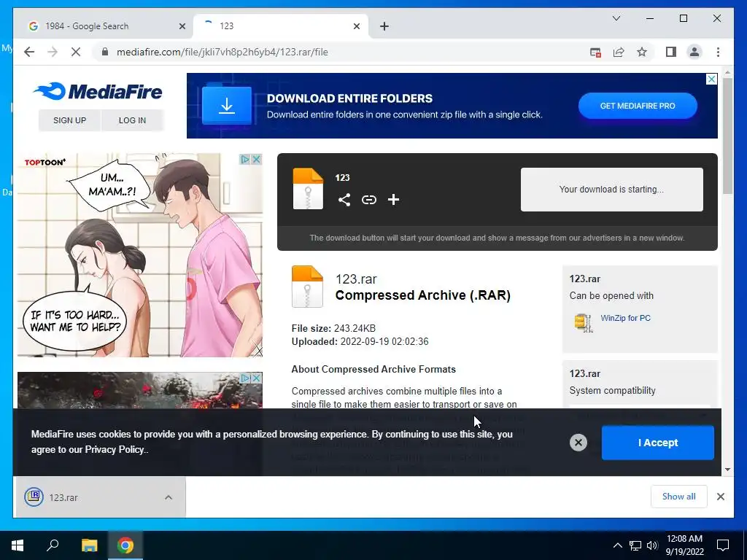Click the browser forward arrow
The height and width of the screenshot is (560, 747).
(x=53, y=52)
